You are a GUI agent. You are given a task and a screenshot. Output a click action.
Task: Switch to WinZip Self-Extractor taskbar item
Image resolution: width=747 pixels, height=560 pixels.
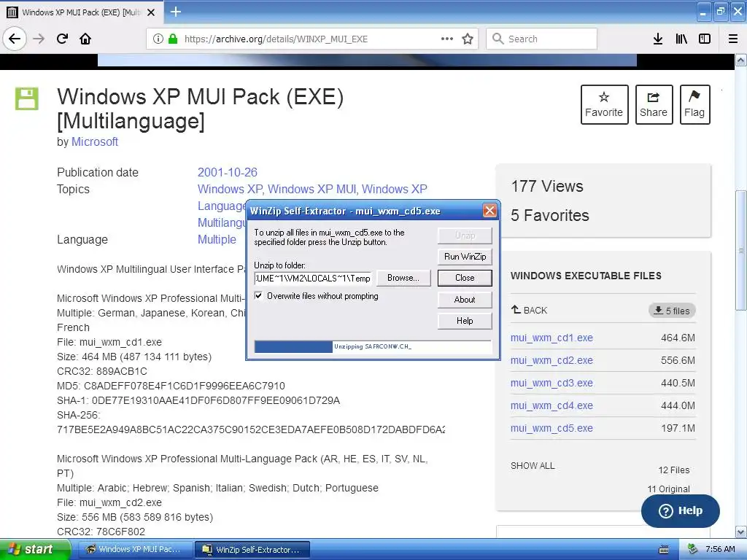click(x=252, y=550)
